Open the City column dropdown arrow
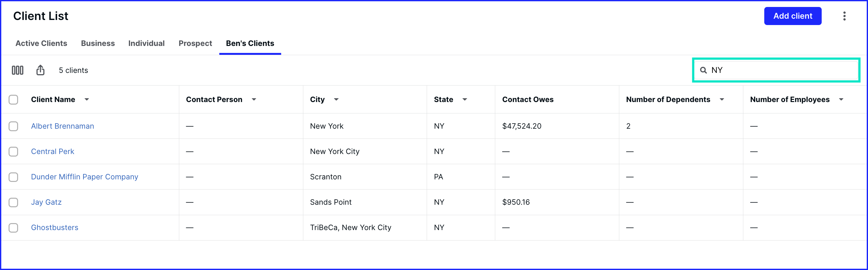 click(336, 100)
